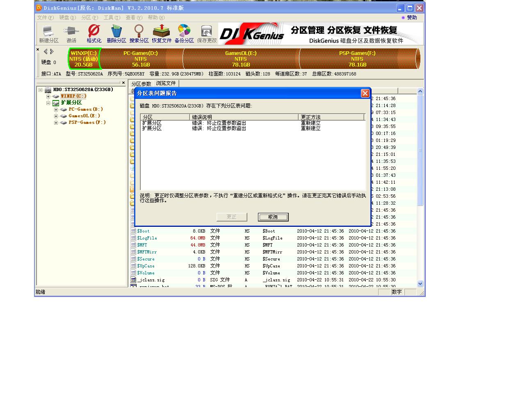The height and width of the screenshot is (420, 525).
Task: Click the 数字 status bar indicator
Action: point(397,292)
